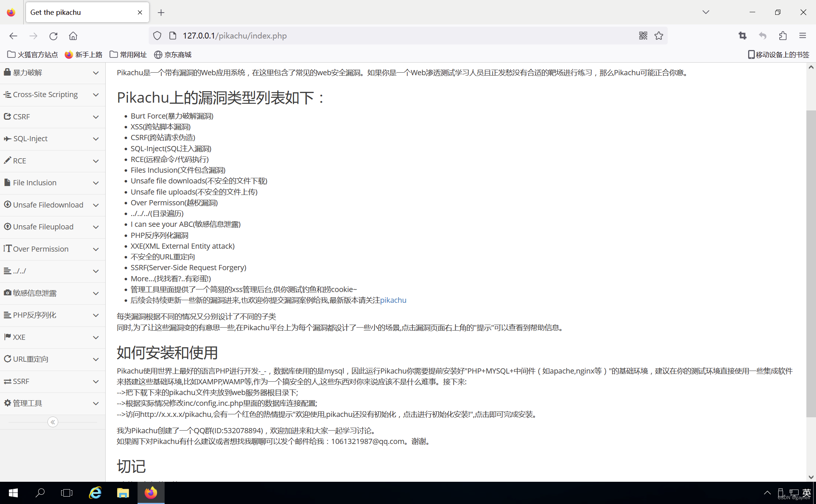Click the XXE flag icon in sidebar
Image resolution: width=816 pixels, height=504 pixels.
7,337
